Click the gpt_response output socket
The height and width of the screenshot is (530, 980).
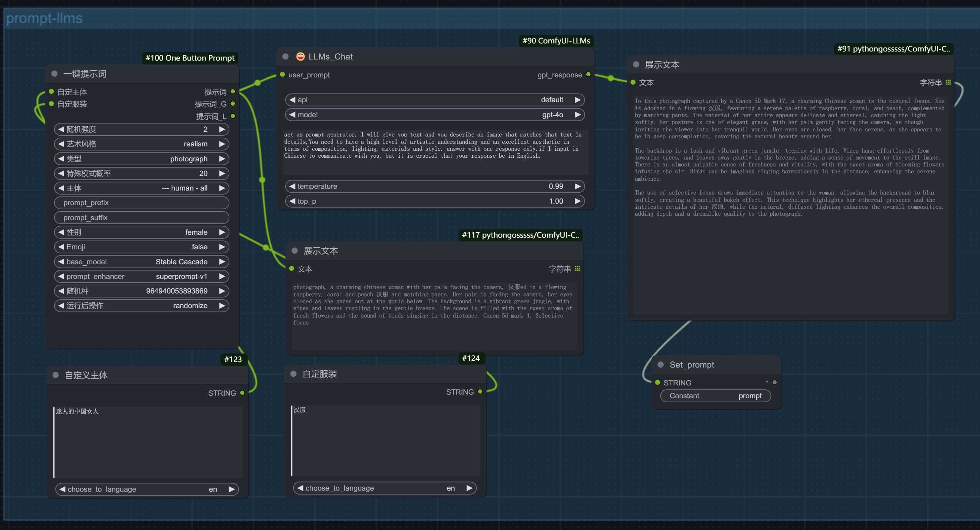tap(588, 74)
